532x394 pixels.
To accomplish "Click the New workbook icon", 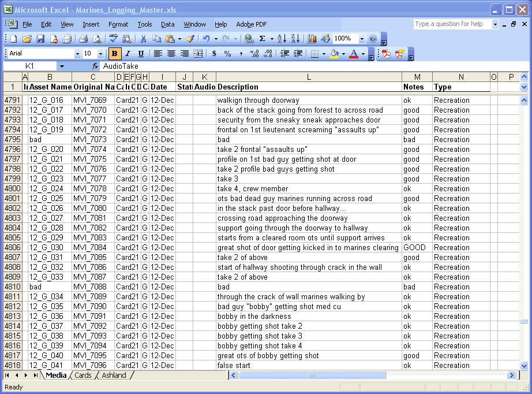I will click(x=14, y=39).
